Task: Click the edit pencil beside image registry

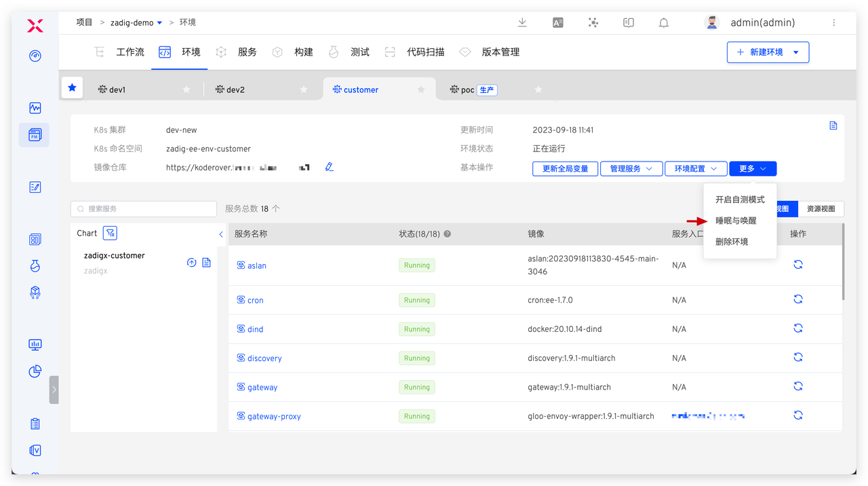Action: [330, 167]
